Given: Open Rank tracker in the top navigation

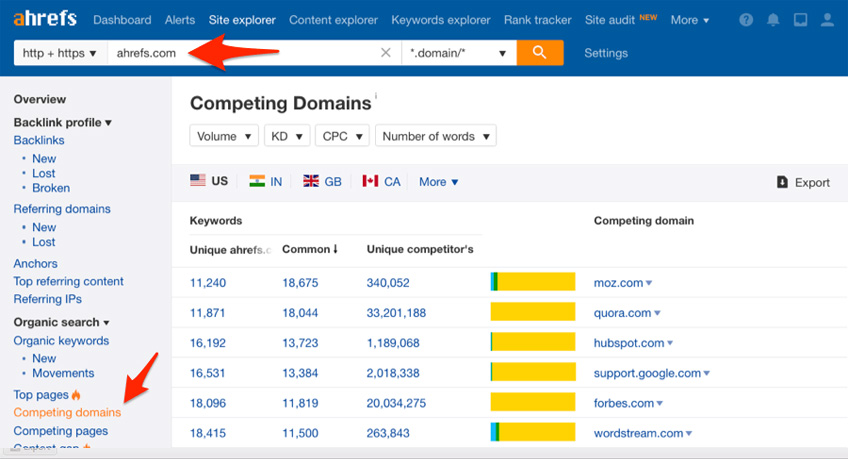Looking at the screenshot, I should [x=538, y=20].
